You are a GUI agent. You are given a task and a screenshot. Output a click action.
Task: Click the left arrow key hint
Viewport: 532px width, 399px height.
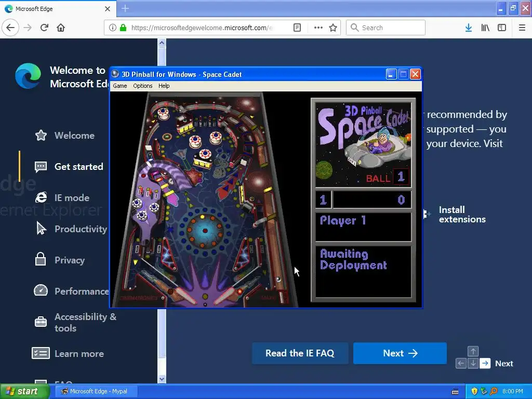(x=461, y=363)
